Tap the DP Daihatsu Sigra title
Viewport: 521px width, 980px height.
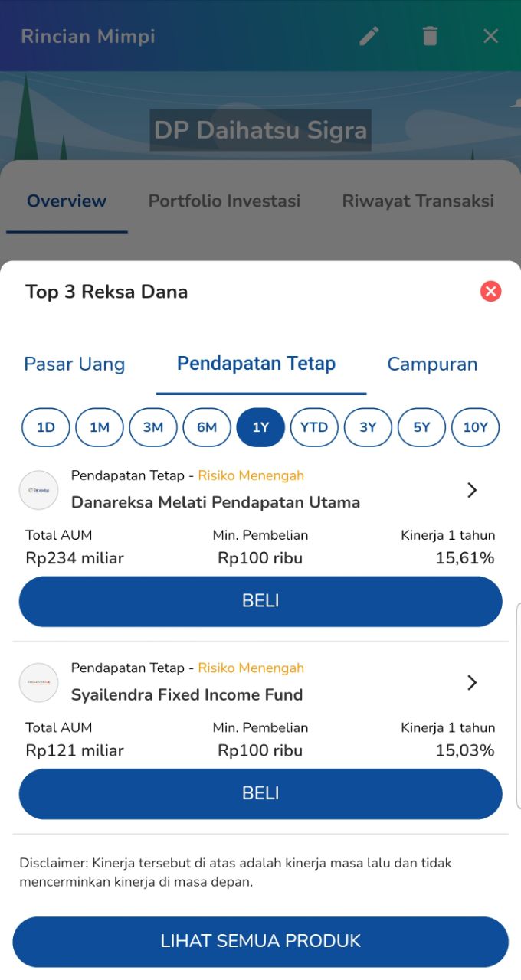click(260, 130)
